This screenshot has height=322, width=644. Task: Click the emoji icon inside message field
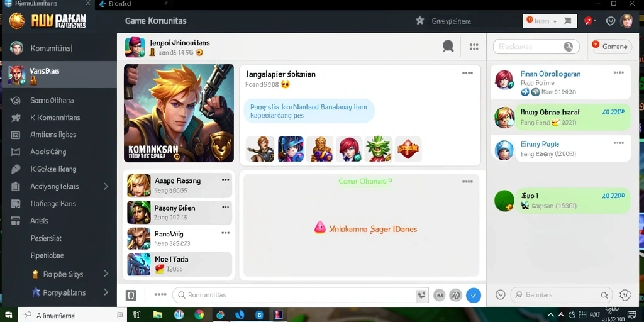tap(422, 295)
